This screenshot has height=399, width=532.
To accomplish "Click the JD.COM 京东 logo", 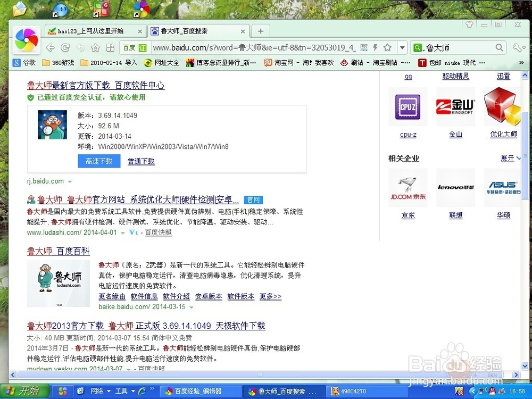I will point(408,188).
